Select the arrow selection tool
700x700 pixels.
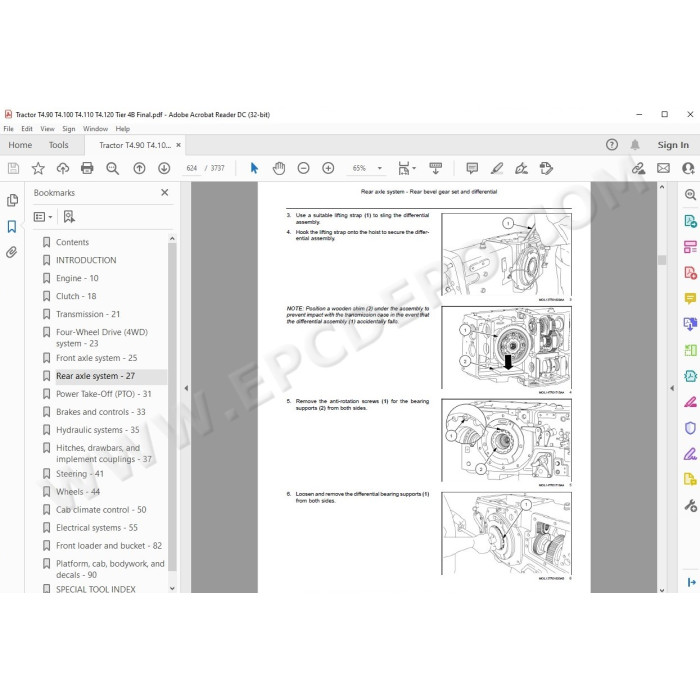pyautogui.click(x=254, y=168)
